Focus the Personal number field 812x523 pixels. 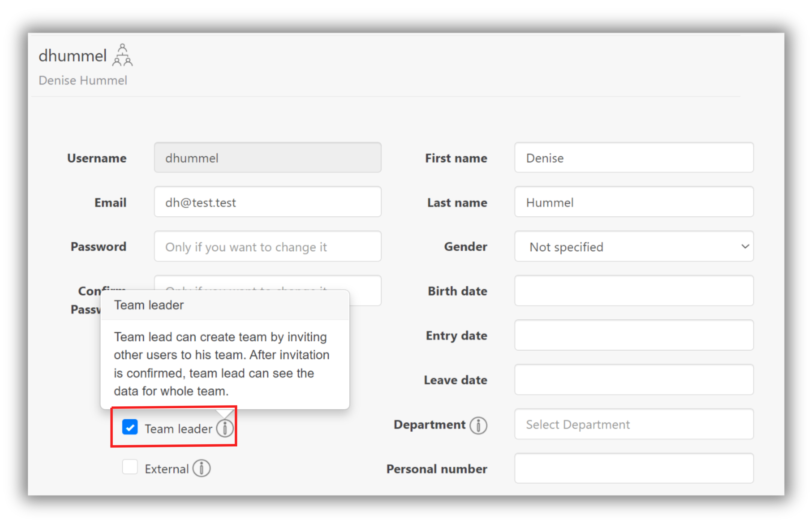(x=634, y=468)
